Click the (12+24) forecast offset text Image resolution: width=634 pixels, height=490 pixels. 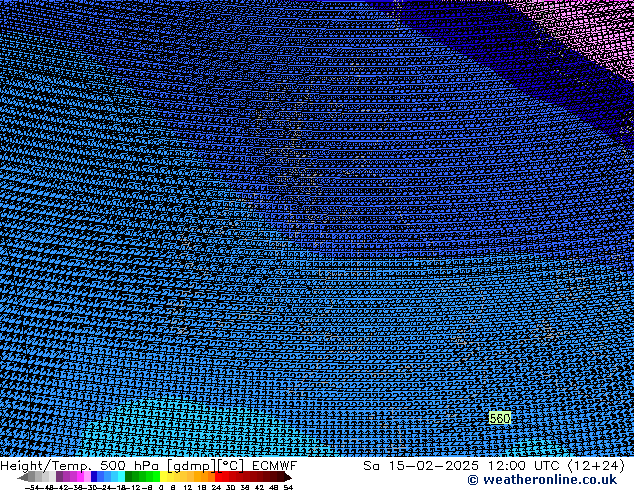(x=597, y=466)
